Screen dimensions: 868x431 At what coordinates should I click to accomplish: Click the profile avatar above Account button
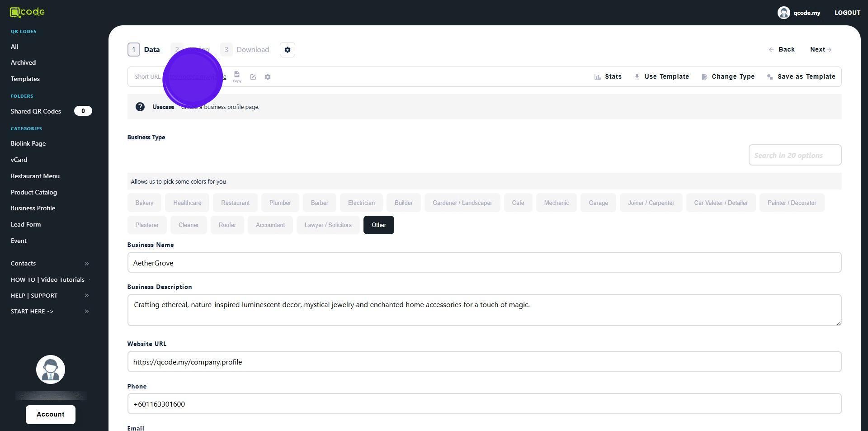tap(51, 369)
